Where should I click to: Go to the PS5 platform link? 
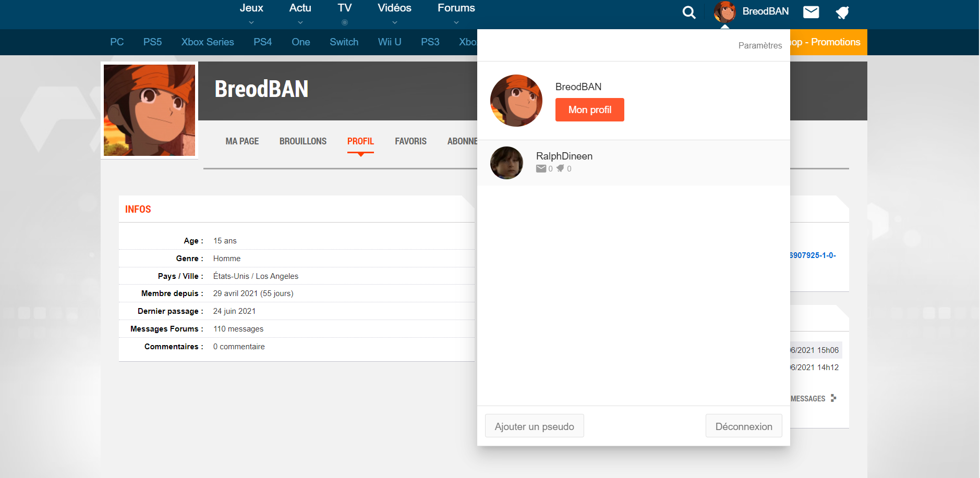click(152, 42)
